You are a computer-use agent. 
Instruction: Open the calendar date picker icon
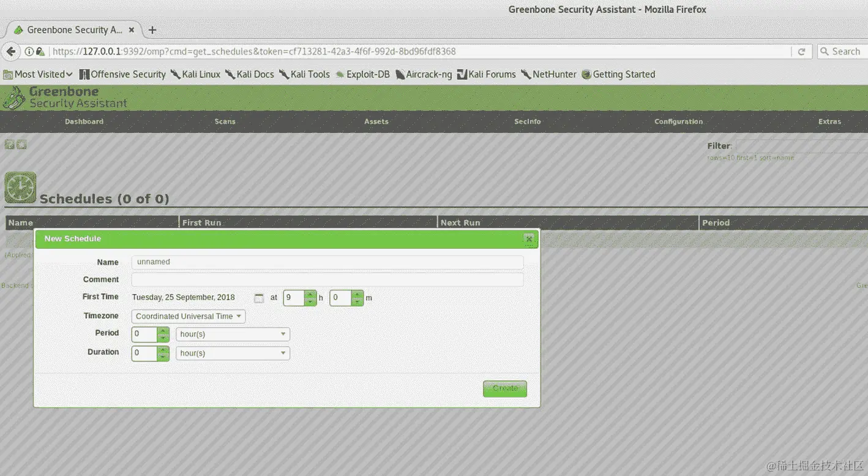259,298
